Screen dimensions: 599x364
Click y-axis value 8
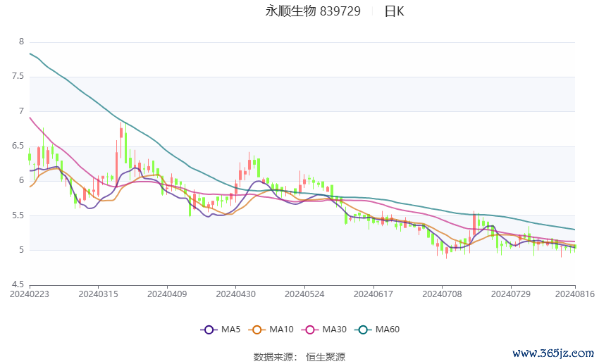pyautogui.click(x=21, y=42)
